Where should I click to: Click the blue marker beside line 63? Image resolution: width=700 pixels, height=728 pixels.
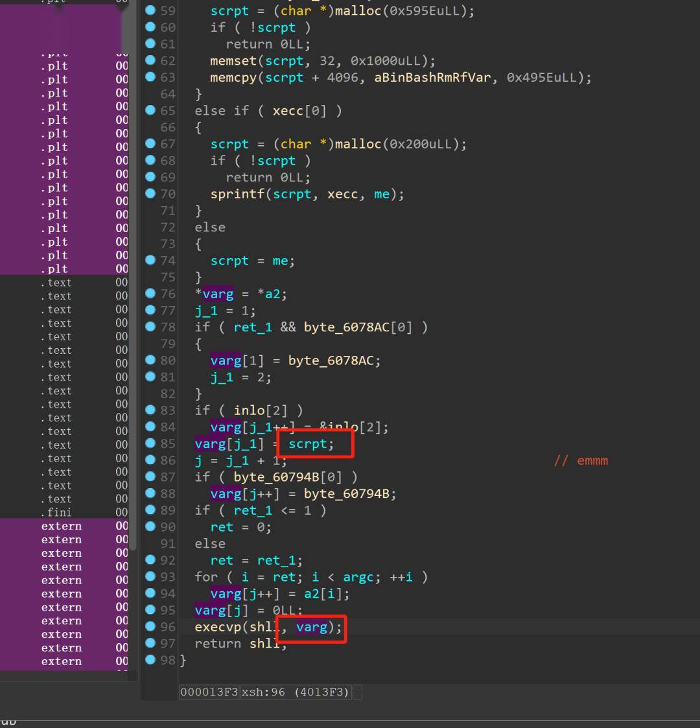(150, 76)
